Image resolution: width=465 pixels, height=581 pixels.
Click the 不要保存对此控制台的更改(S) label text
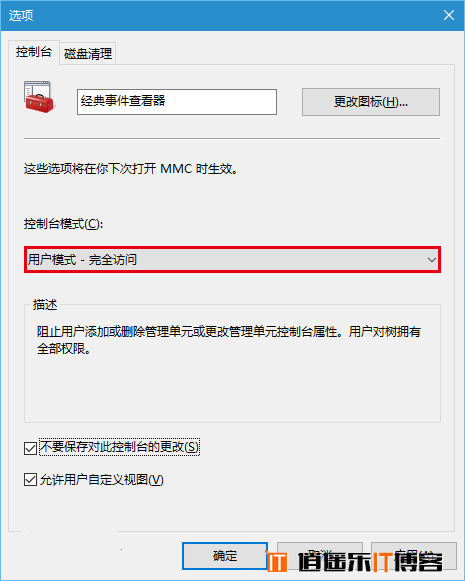click(x=119, y=447)
